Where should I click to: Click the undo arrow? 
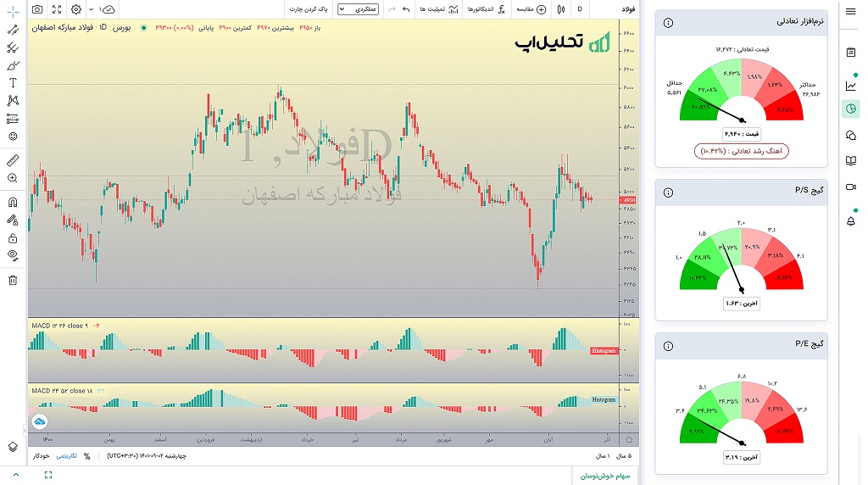click(x=406, y=9)
